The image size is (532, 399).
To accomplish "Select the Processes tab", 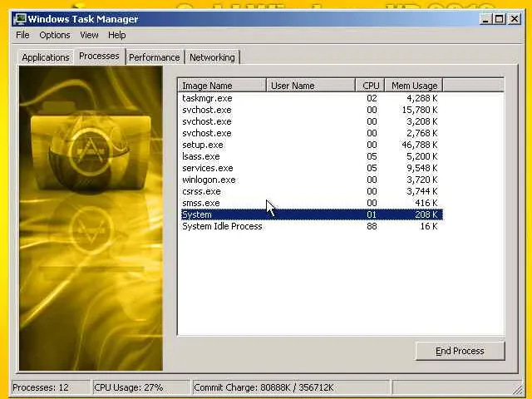I will pos(99,56).
